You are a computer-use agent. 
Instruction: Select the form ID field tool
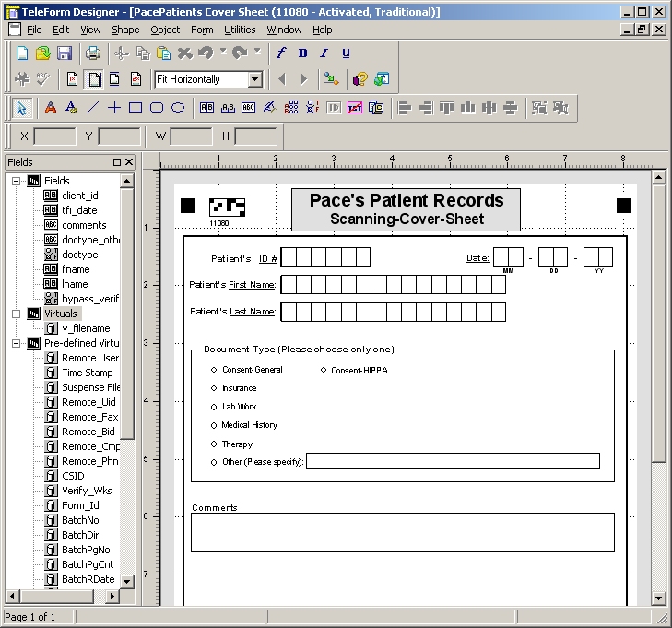point(334,108)
